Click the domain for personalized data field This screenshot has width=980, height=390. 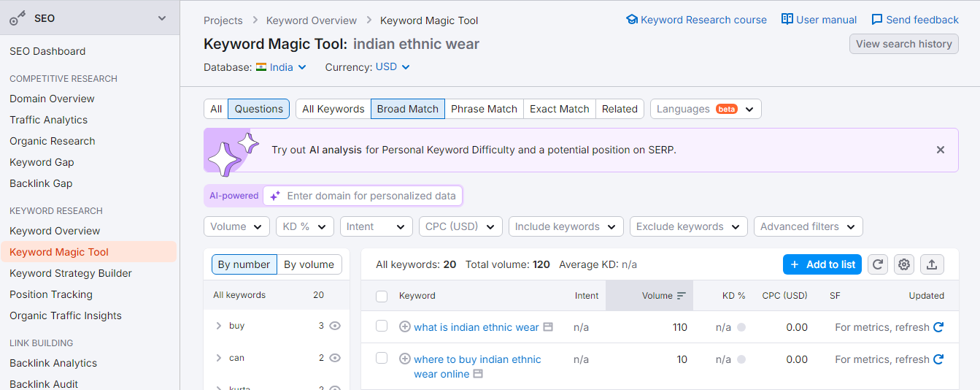(x=363, y=196)
